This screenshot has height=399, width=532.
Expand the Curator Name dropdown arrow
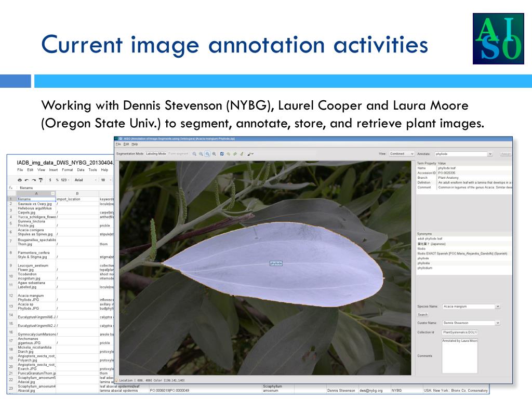(498, 323)
